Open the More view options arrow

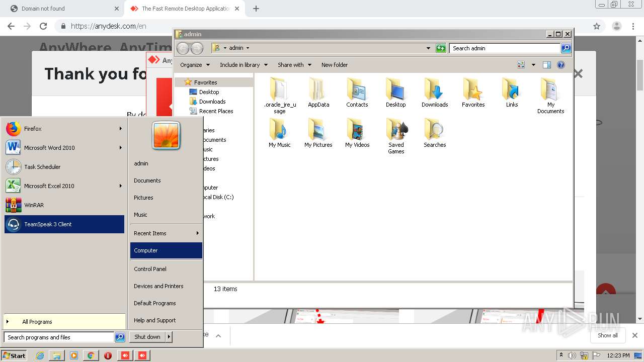click(x=533, y=65)
